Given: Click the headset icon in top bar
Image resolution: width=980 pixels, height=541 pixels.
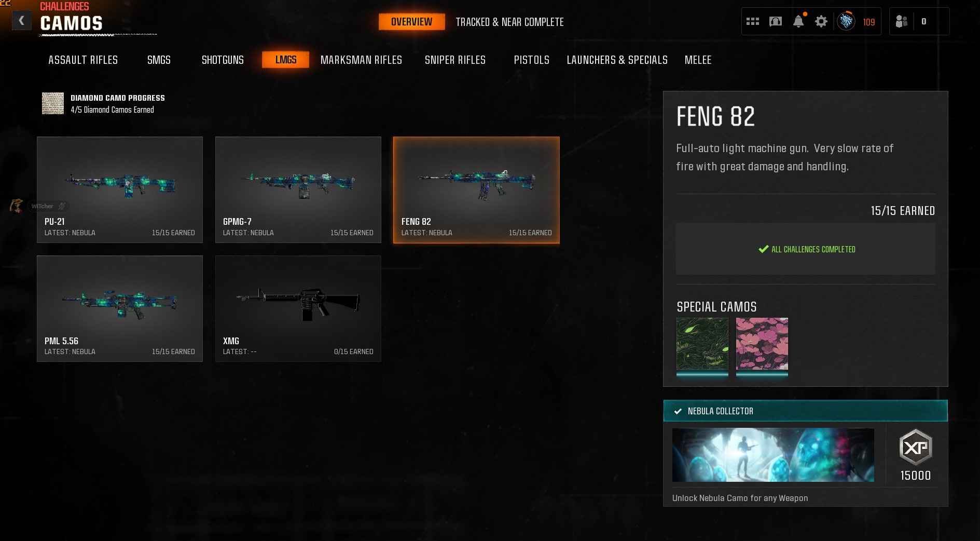Looking at the screenshot, I should (x=776, y=21).
